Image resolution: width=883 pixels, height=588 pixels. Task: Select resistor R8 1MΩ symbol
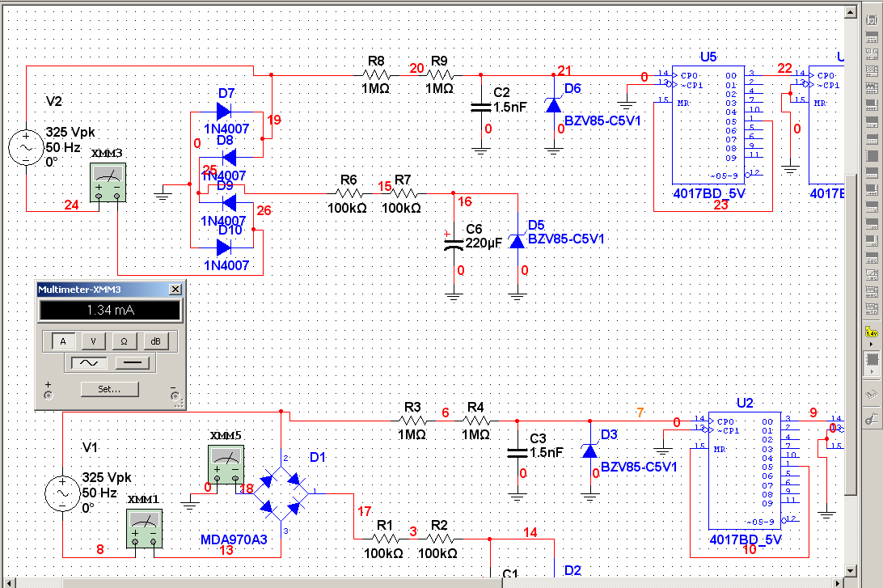point(376,74)
